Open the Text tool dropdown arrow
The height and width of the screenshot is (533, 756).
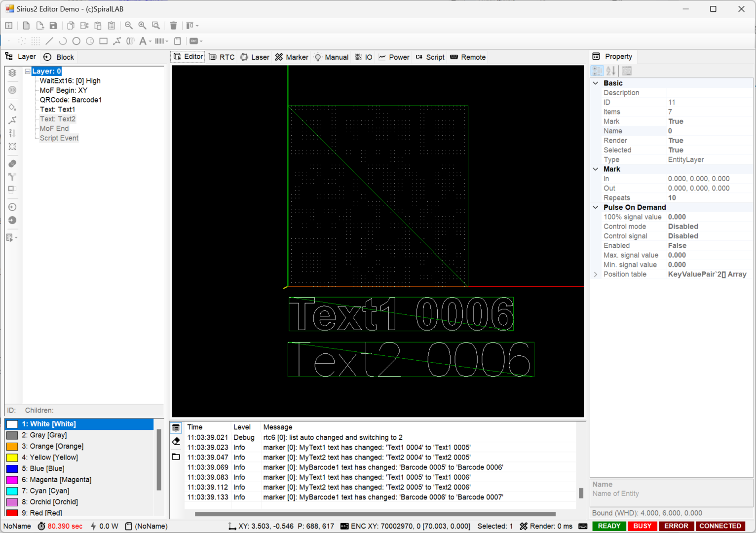151,41
